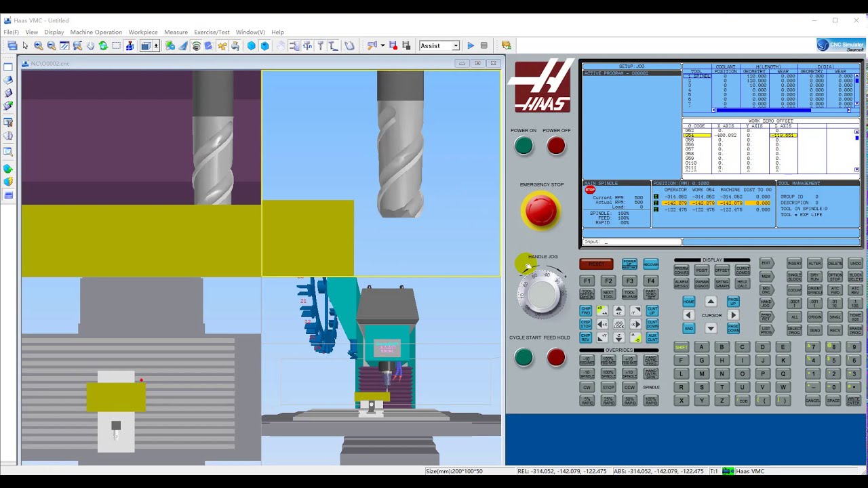Click the HOME G28 key

(855, 317)
